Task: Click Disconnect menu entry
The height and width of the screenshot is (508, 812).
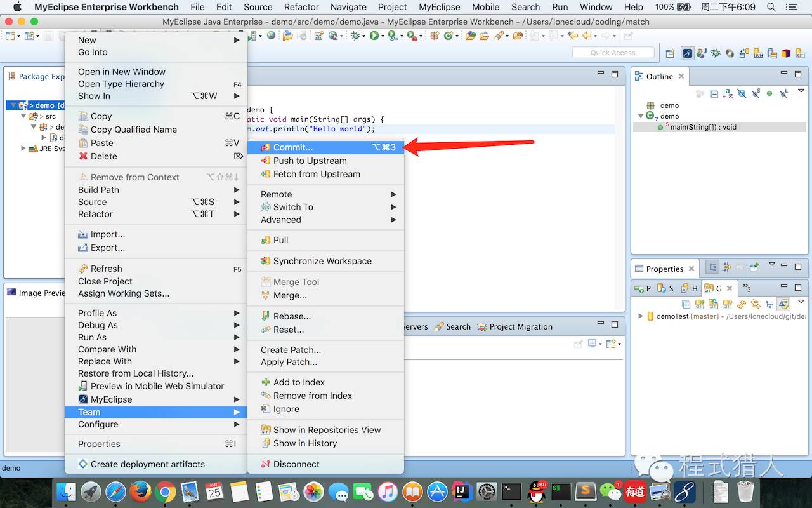Action: pos(325,464)
